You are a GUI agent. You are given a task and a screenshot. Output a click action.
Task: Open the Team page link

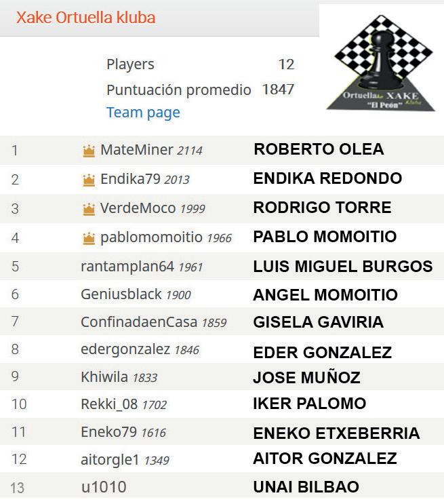click(143, 113)
